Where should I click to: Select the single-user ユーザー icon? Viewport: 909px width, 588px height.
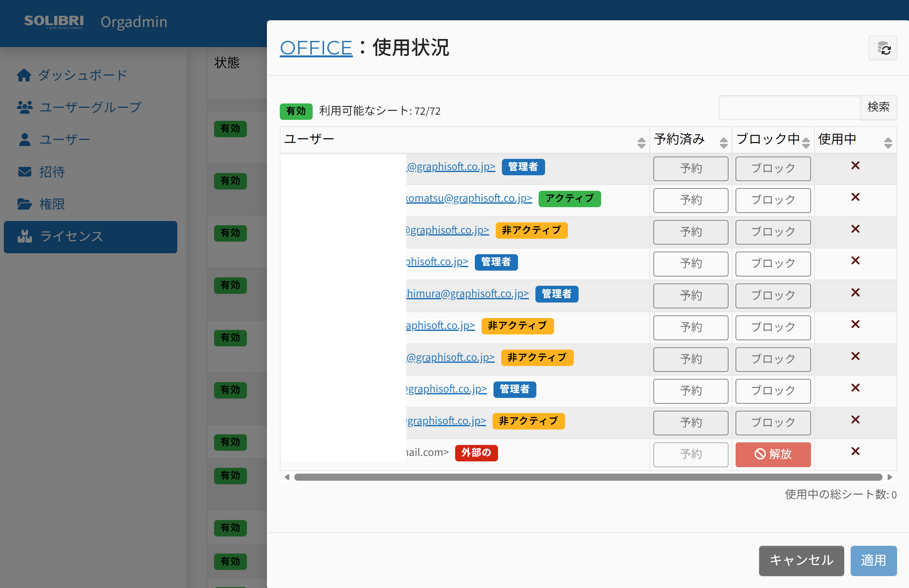pos(25,140)
